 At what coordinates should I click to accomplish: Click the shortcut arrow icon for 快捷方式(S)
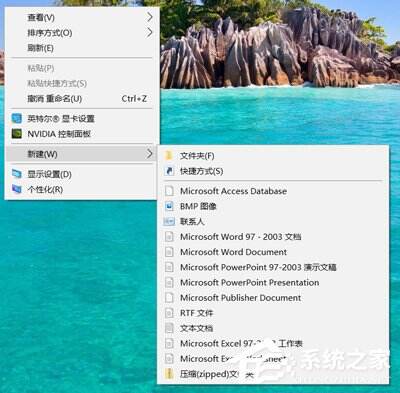pos(169,171)
